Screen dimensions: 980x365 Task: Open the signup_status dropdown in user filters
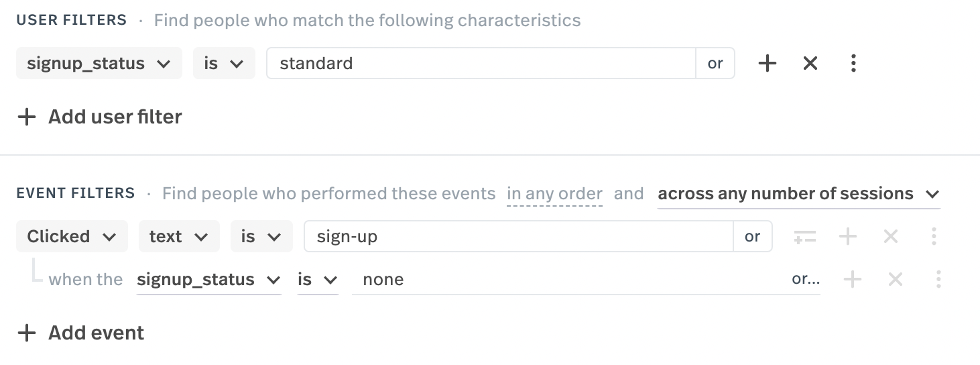pos(99,64)
